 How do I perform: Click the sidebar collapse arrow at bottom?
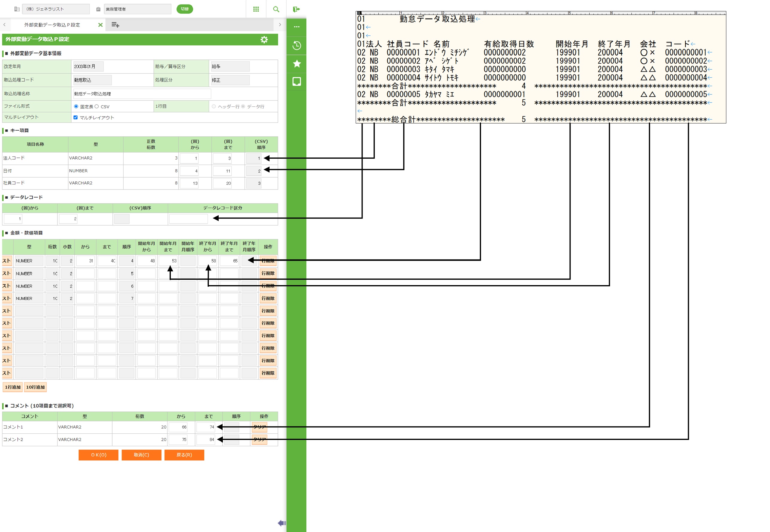coord(281,523)
